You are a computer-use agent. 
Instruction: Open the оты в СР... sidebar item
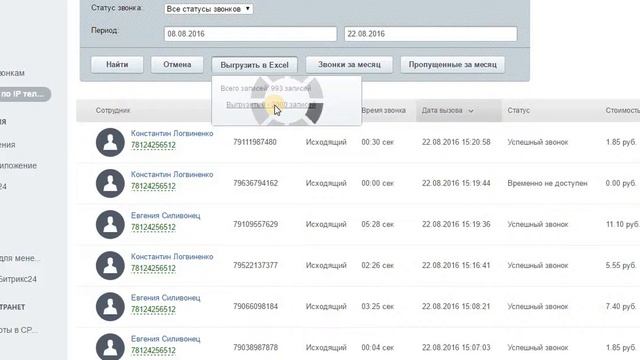pos(19,330)
